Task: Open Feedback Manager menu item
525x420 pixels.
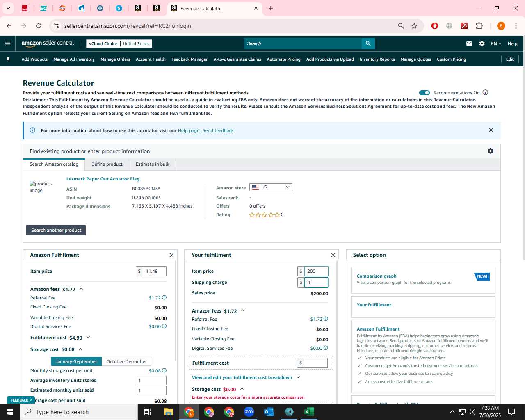Action: pyautogui.click(x=189, y=59)
